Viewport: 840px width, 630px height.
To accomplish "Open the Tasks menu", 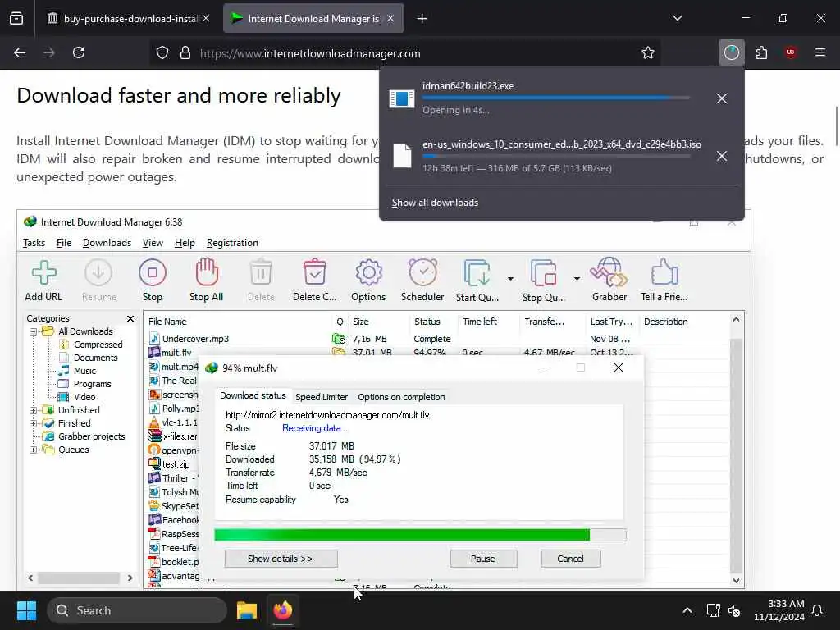I will 34,243.
